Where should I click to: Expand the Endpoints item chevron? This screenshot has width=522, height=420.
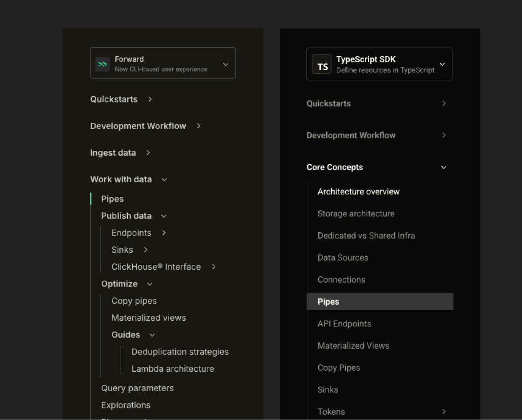pos(164,233)
